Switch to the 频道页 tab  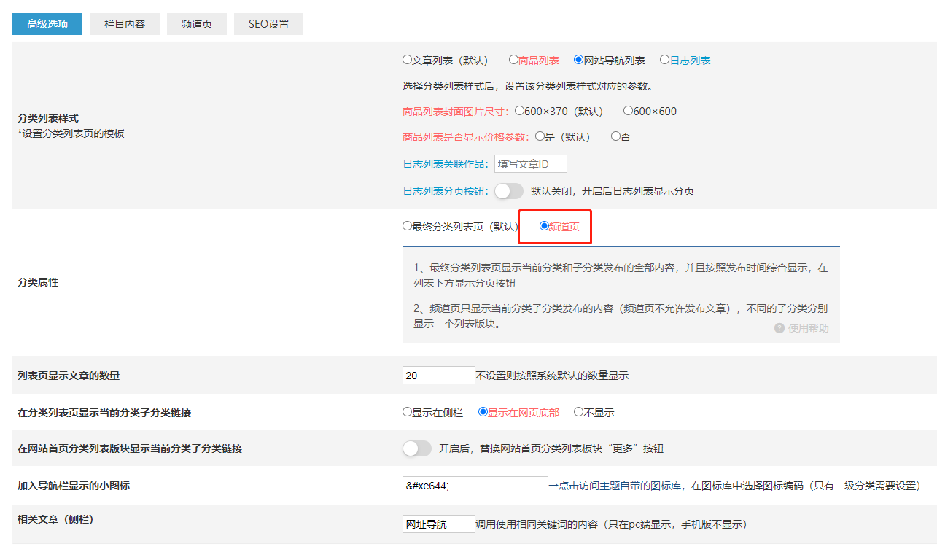197,24
